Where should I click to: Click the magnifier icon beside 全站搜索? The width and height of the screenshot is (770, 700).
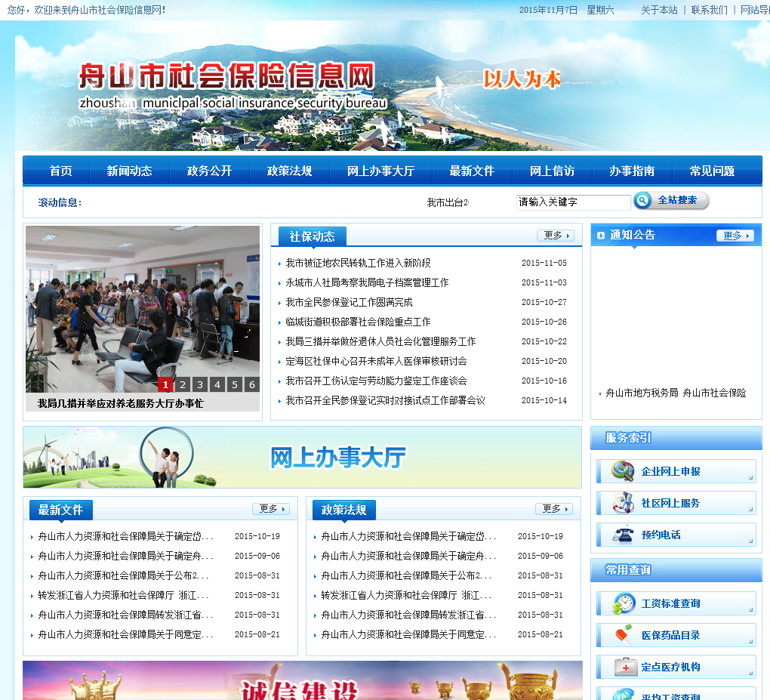click(x=642, y=200)
